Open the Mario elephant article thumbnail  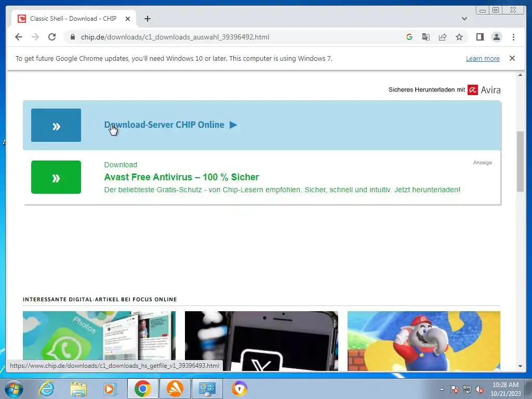(x=424, y=341)
